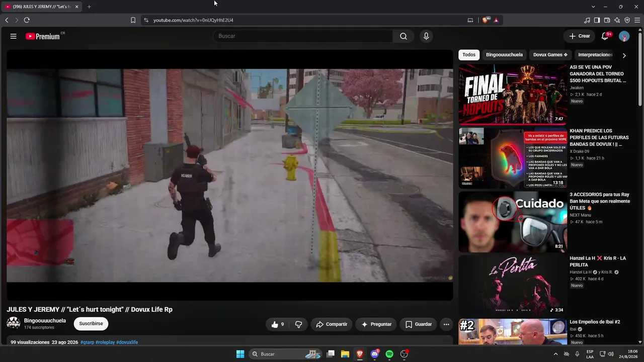The width and height of the screenshot is (644, 362).
Task: Open the 3 Accesorios Ray Ban Meta thumbnail
Action: click(x=513, y=222)
